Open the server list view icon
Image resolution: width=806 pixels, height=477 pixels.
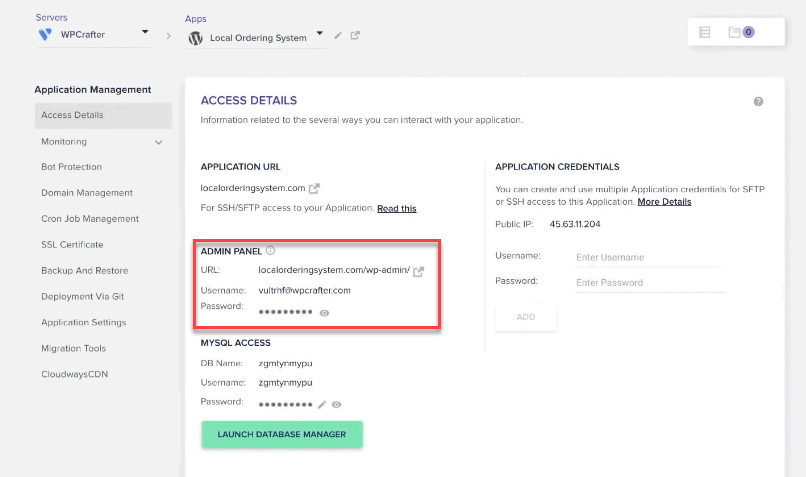(x=705, y=32)
